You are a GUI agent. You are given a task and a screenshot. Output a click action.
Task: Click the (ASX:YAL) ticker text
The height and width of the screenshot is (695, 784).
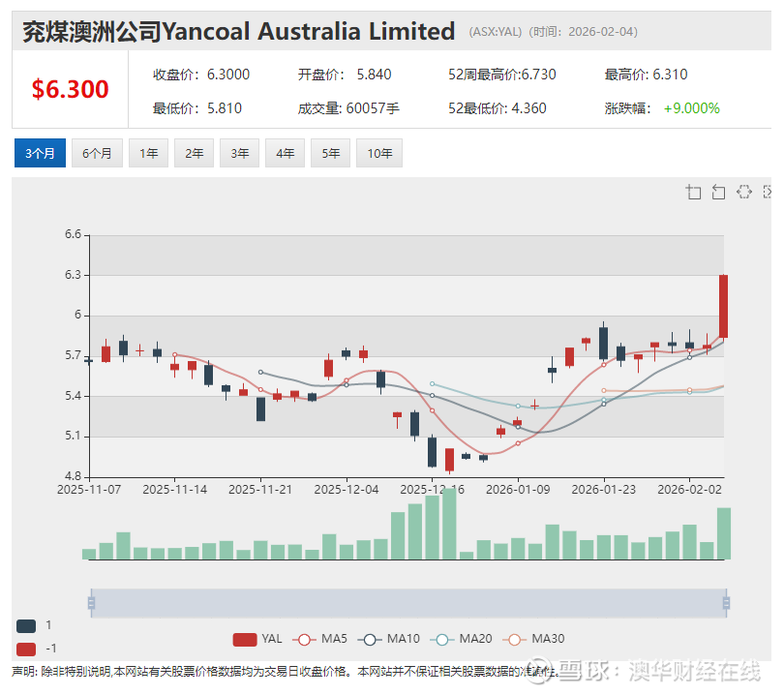coord(496,32)
